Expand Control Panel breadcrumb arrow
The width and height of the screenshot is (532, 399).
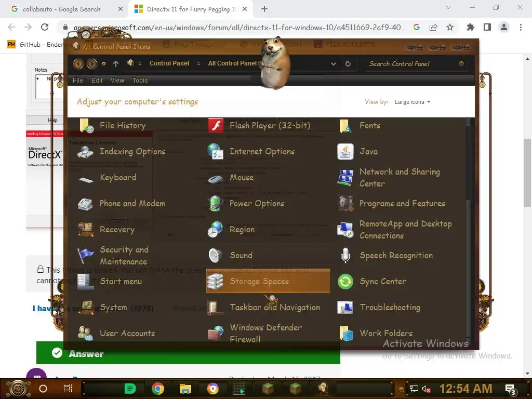tap(198, 63)
